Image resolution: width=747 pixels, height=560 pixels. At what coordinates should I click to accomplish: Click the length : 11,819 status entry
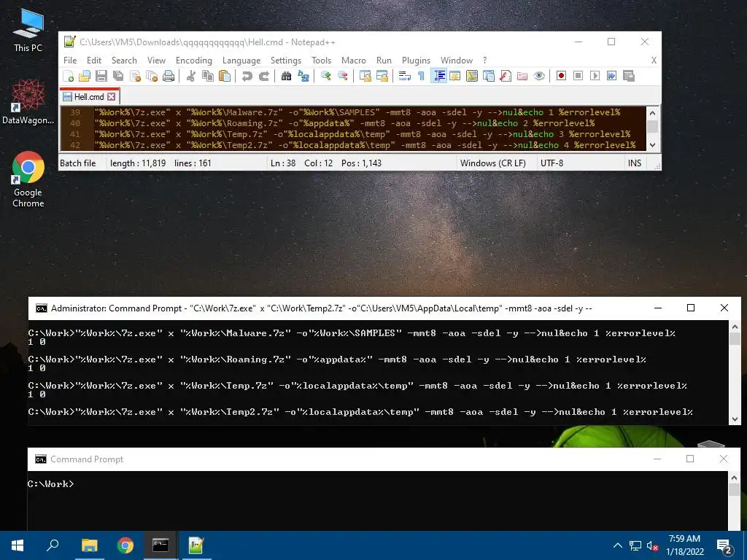click(138, 163)
